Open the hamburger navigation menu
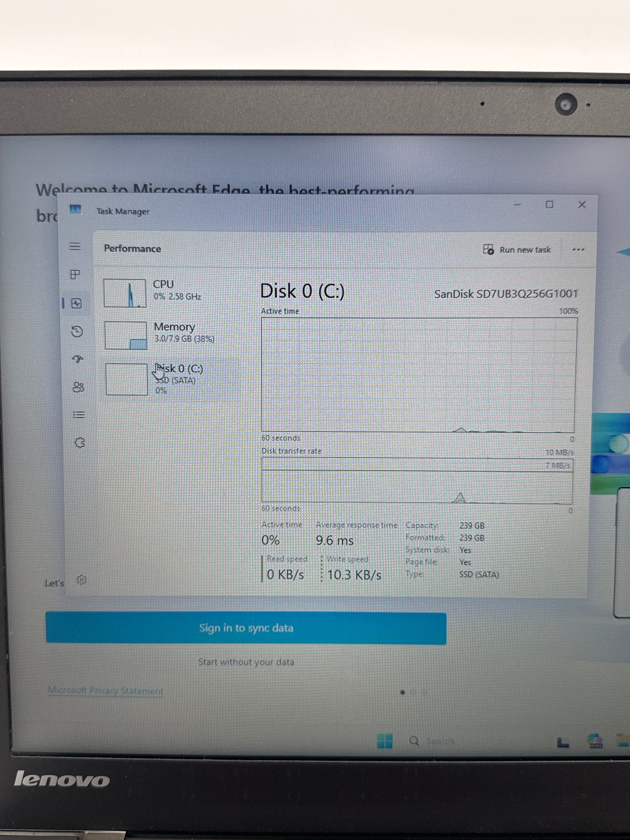The height and width of the screenshot is (840, 630). [75, 246]
